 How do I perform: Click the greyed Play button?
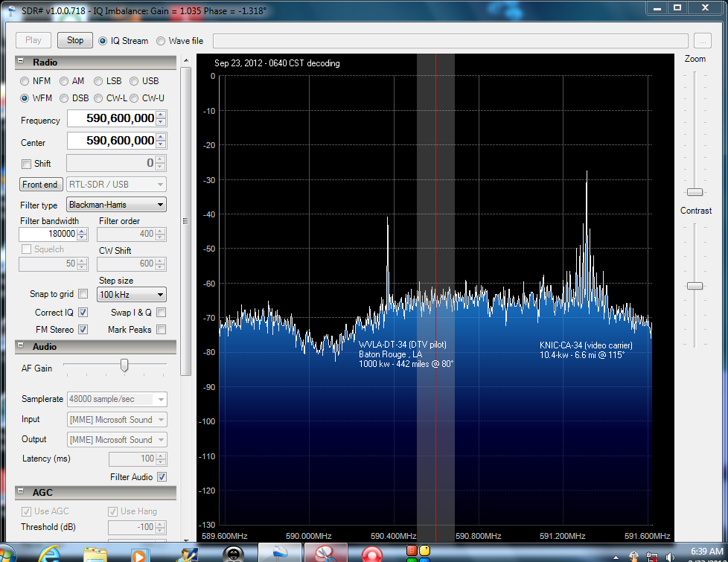[33, 40]
